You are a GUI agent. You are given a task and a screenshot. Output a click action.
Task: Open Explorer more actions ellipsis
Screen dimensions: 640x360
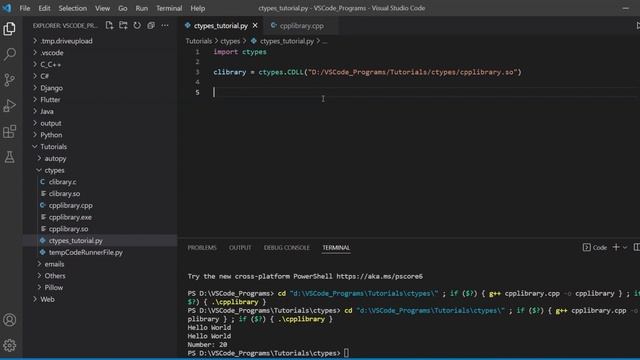point(165,25)
